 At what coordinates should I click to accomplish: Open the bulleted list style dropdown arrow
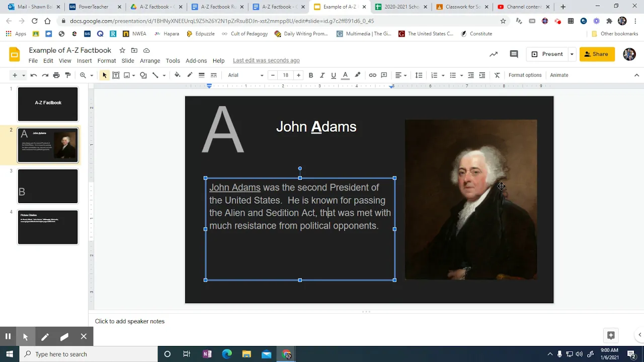(461, 75)
